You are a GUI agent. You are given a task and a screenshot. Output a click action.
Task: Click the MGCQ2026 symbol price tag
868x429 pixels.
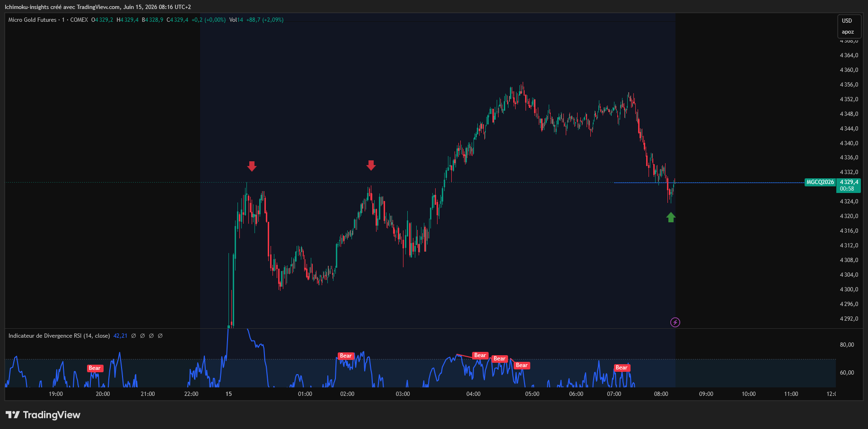pyautogui.click(x=820, y=182)
